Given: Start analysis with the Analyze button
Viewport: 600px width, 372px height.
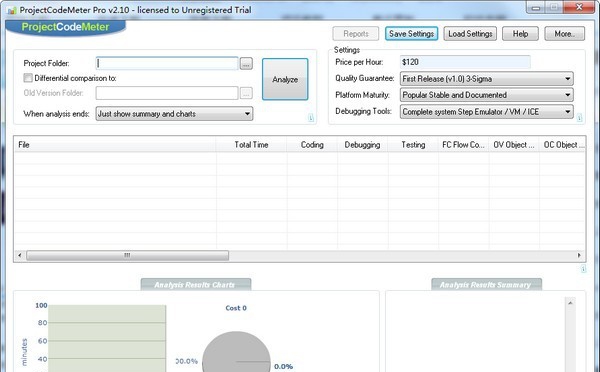Looking at the screenshot, I should pyautogui.click(x=285, y=79).
